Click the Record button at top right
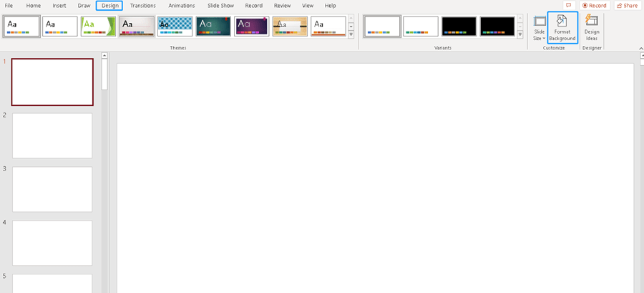The image size is (644, 293). [595, 5]
